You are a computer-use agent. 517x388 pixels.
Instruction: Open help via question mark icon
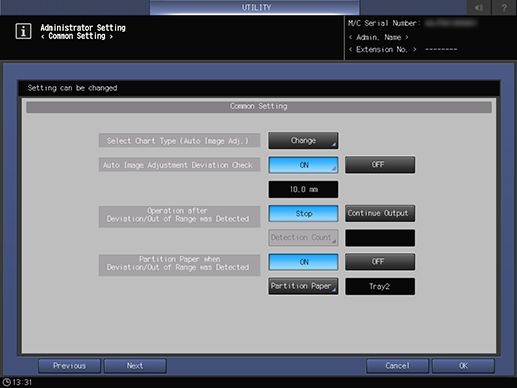pyautogui.click(x=504, y=7)
